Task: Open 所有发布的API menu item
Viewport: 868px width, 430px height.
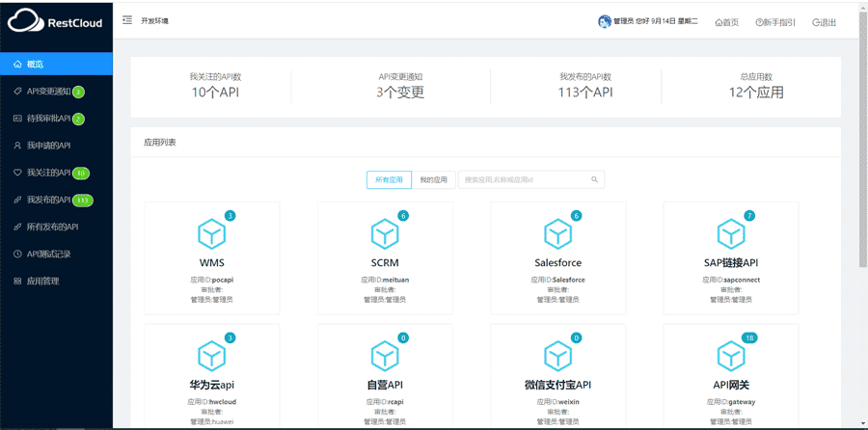Action: [57, 227]
